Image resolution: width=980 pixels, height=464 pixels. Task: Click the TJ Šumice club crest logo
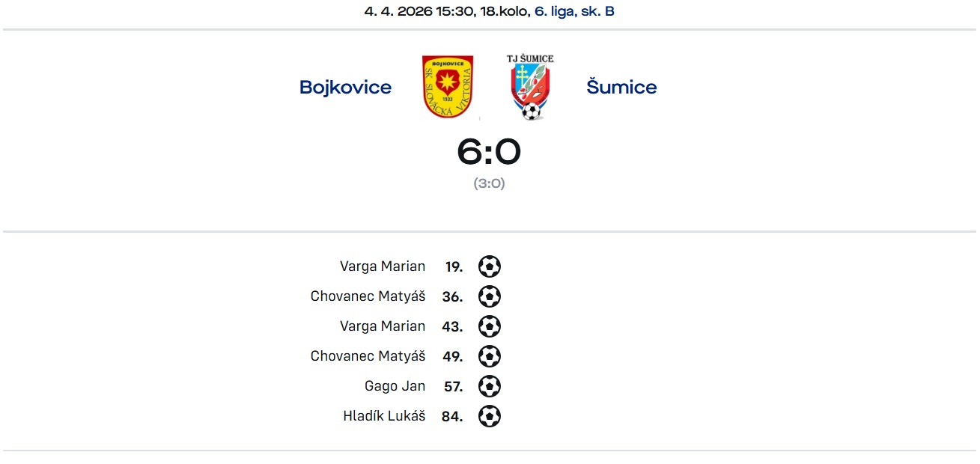click(531, 88)
